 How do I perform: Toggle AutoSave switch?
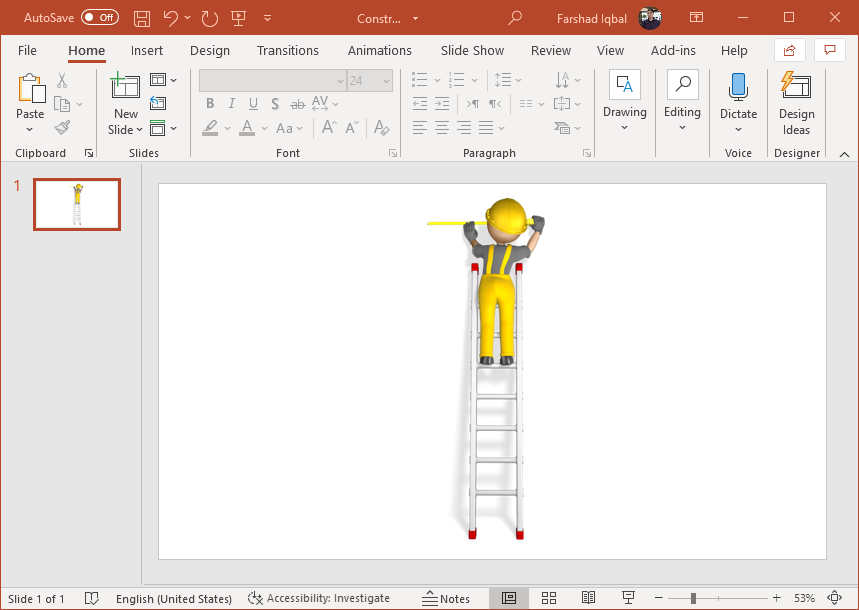[99, 18]
